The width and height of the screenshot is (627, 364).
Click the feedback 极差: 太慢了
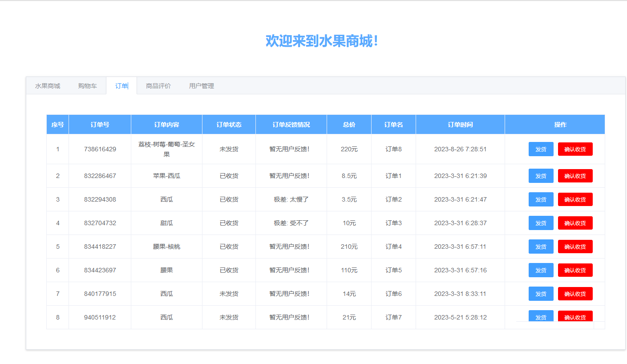pyautogui.click(x=291, y=199)
